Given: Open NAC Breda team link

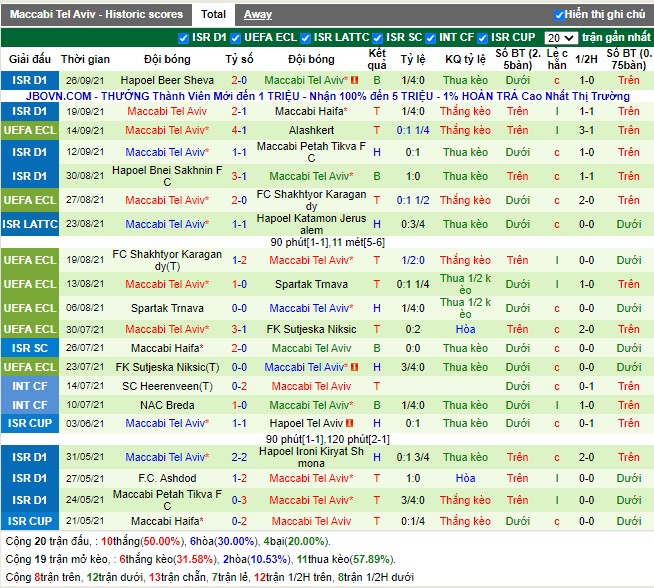Looking at the screenshot, I should (x=167, y=405).
